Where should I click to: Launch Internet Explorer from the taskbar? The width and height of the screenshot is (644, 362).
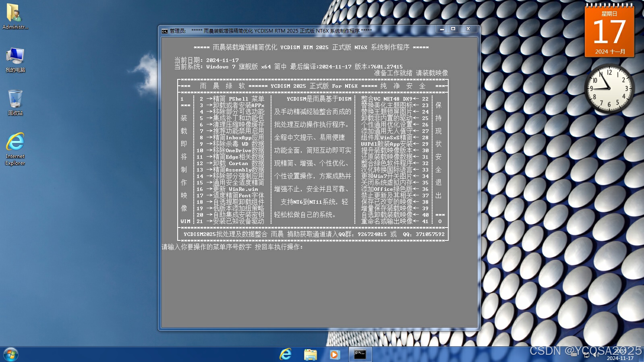pos(286,354)
